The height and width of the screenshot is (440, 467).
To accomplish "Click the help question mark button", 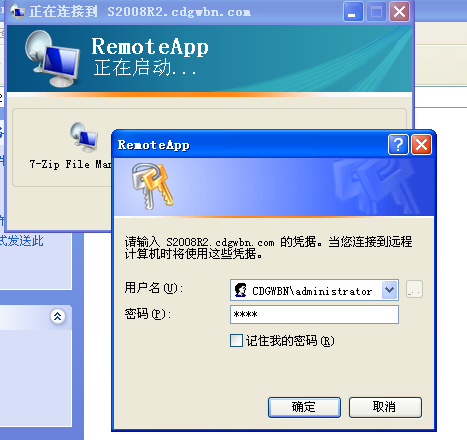I will [x=398, y=145].
